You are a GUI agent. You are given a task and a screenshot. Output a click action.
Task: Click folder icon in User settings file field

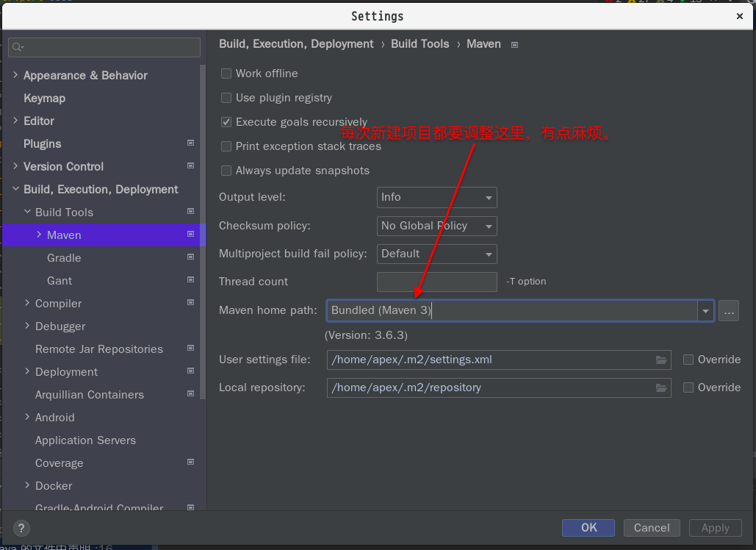[x=661, y=360]
